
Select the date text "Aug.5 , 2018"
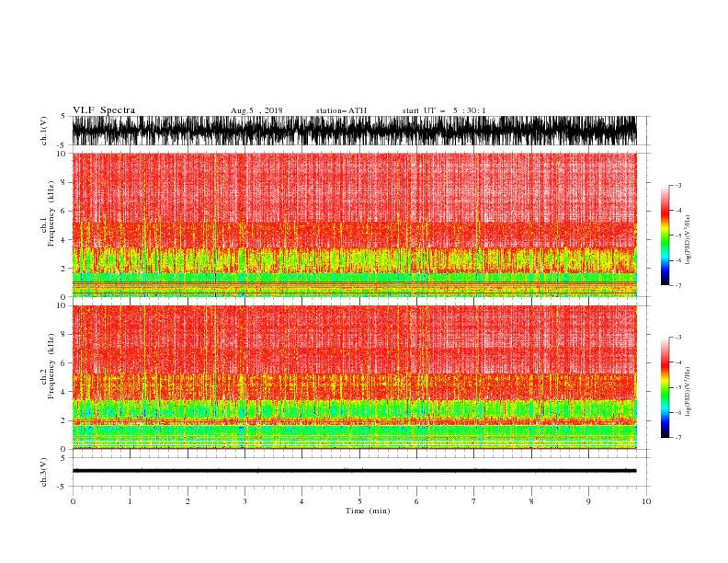(256, 110)
